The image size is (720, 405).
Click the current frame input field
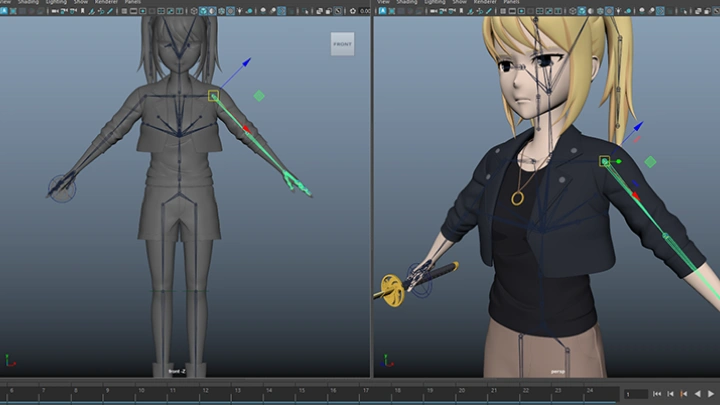coord(636,394)
